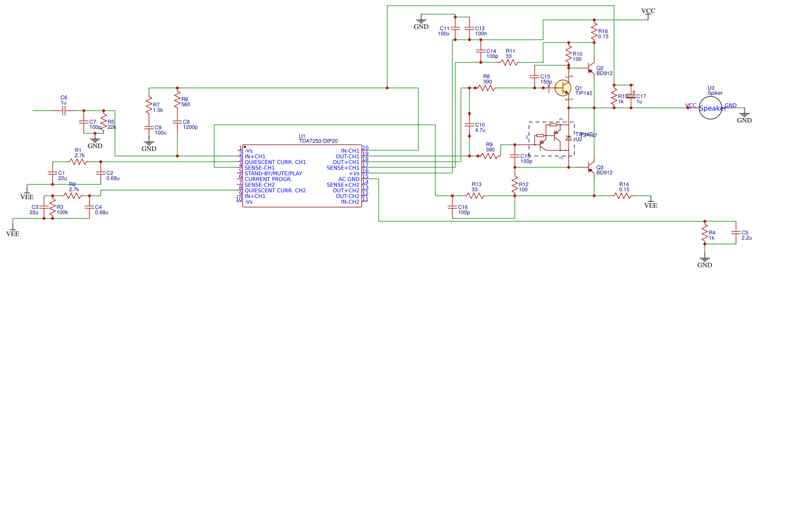Click resistor R16 0.15 symbol
Screen dimensions: 812x528
point(594,32)
